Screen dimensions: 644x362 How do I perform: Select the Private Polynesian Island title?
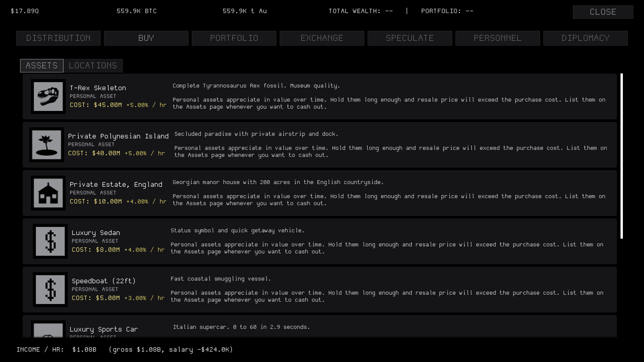tap(118, 136)
